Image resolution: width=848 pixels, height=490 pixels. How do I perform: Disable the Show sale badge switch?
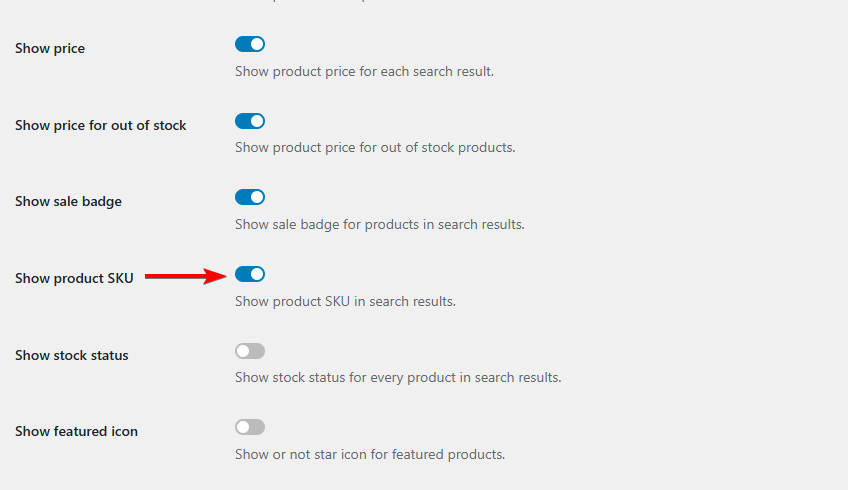coord(250,197)
